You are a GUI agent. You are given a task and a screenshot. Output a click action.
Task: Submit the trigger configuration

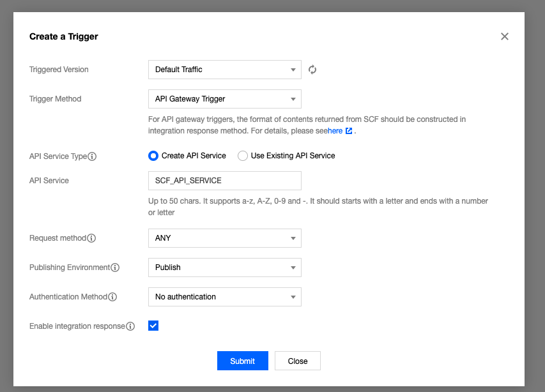243,361
